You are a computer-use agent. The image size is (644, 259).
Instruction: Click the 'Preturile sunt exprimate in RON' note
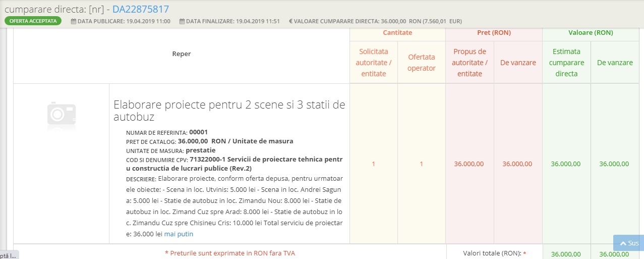230,253
